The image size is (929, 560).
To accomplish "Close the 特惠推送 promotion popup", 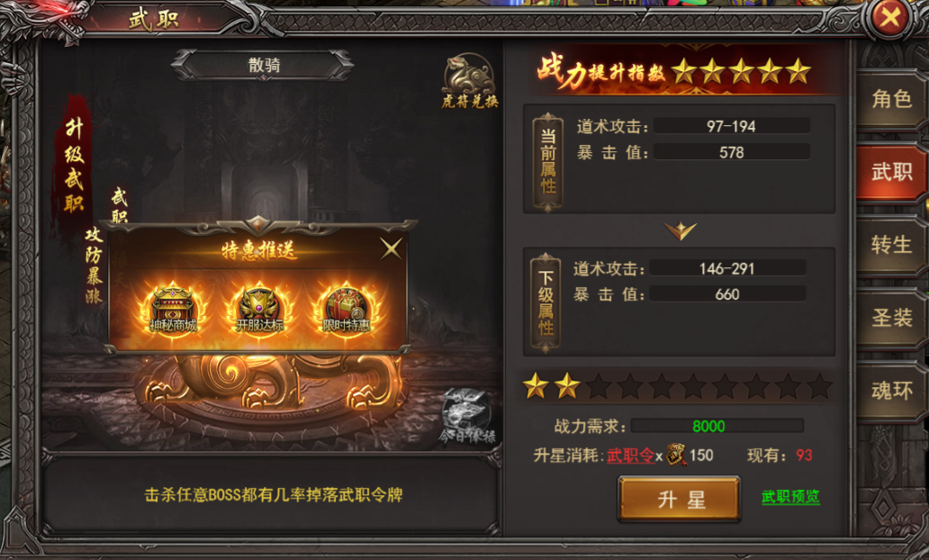I will coord(391,248).
